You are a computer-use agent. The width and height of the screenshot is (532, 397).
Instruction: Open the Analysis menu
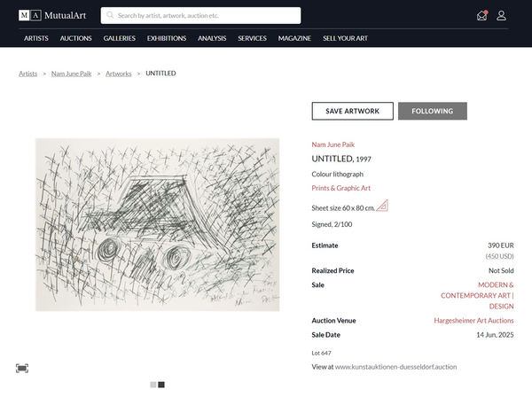[212, 38]
